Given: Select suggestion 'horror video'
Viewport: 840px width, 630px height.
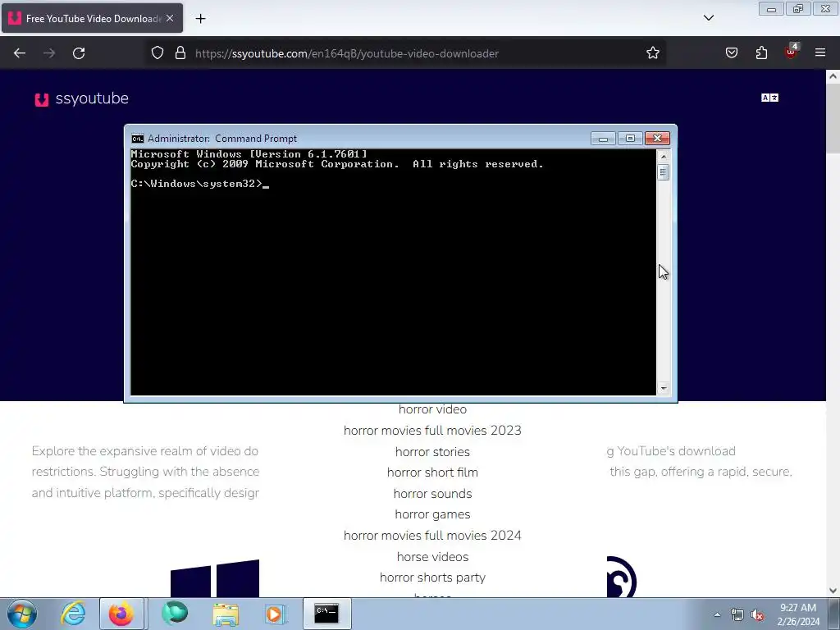Looking at the screenshot, I should [x=432, y=409].
